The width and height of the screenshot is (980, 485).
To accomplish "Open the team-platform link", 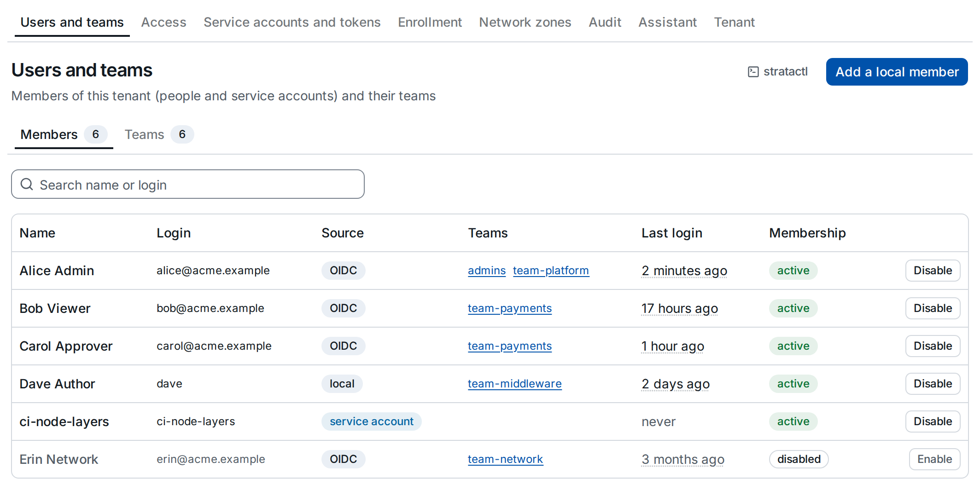I will tap(551, 271).
